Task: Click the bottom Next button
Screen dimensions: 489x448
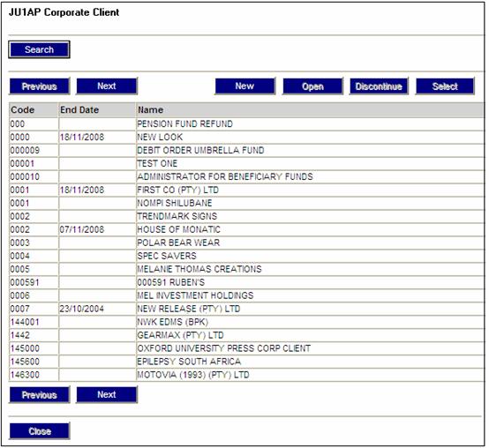Action: [x=107, y=394]
